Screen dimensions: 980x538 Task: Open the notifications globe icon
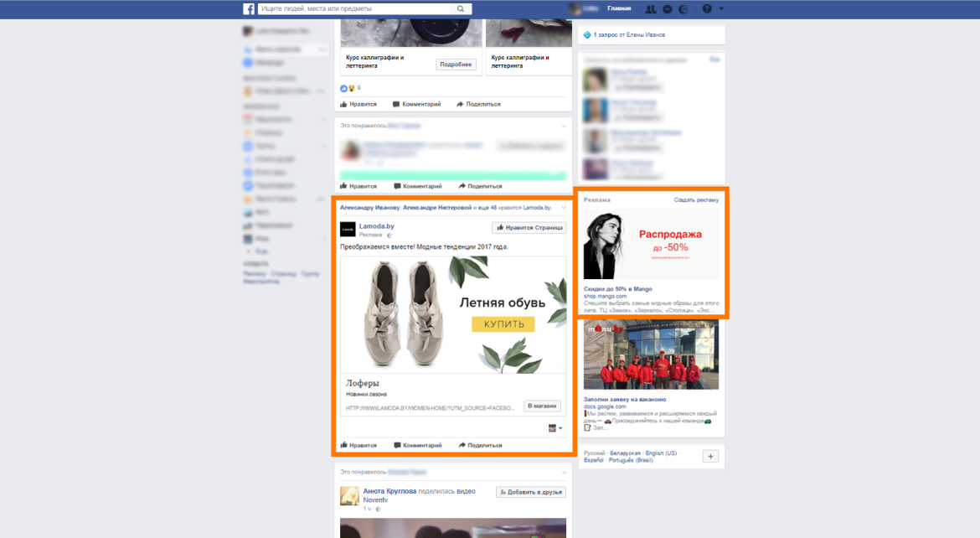click(683, 8)
